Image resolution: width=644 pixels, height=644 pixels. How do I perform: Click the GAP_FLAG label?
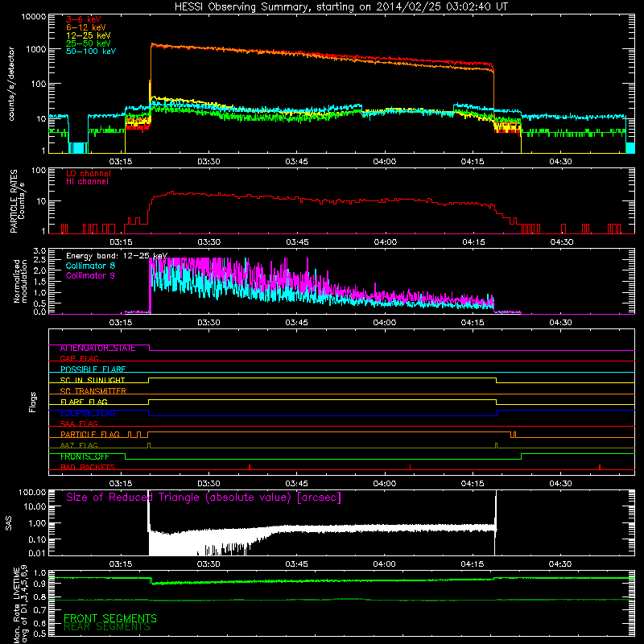(x=79, y=358)
